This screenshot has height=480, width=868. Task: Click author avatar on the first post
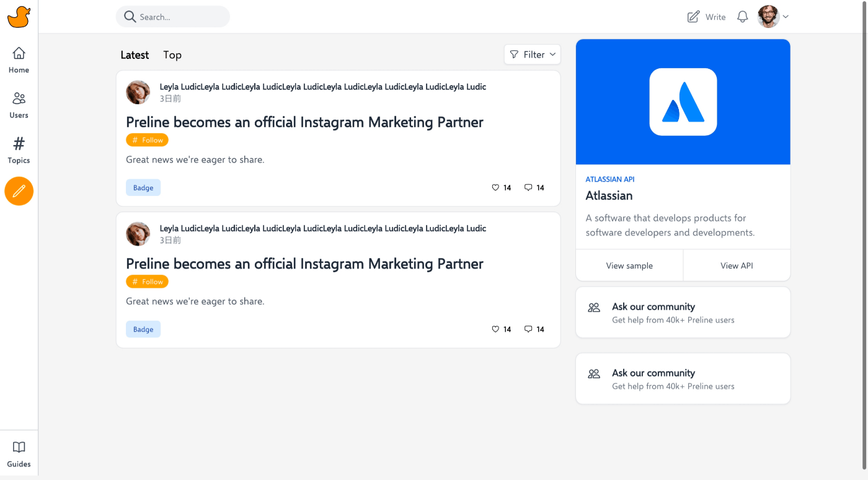138,92
